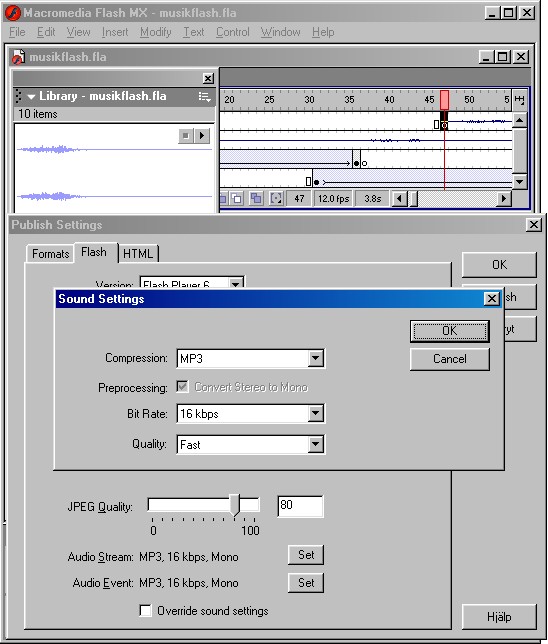This screenshot has width=548, height=644.
Task: Click OK in Publish Settings dialog
Action: [x=499, y=265]
